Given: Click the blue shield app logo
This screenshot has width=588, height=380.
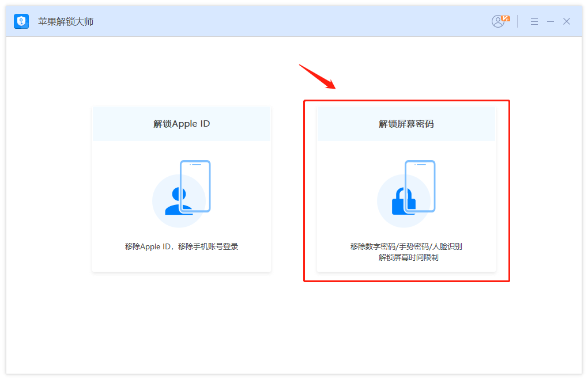Looking at the screenshot, I should (21, 21).
